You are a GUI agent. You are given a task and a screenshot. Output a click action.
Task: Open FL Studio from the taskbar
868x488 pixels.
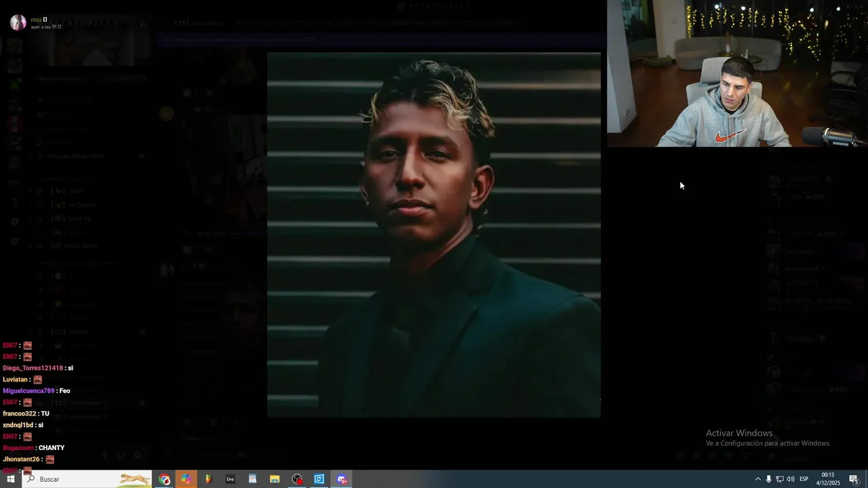208,479
